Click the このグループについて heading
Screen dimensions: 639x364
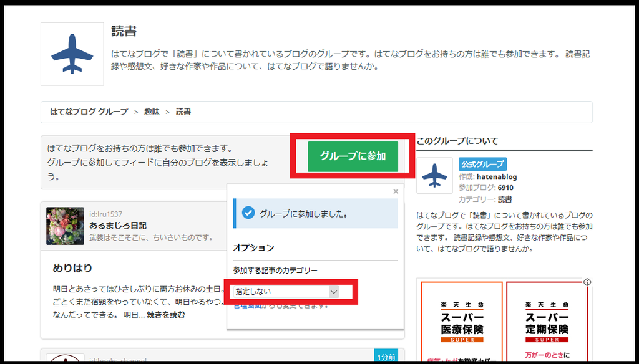click(x=457, y=141)
